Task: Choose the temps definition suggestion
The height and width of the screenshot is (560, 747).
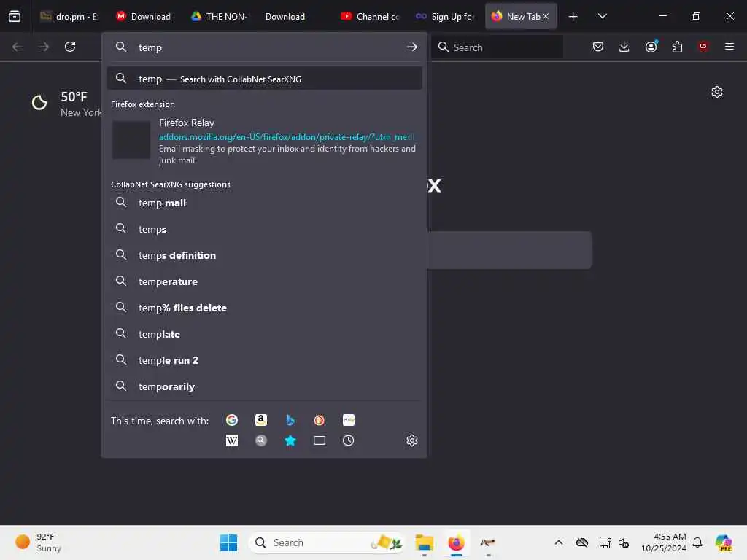Action: 264,255
